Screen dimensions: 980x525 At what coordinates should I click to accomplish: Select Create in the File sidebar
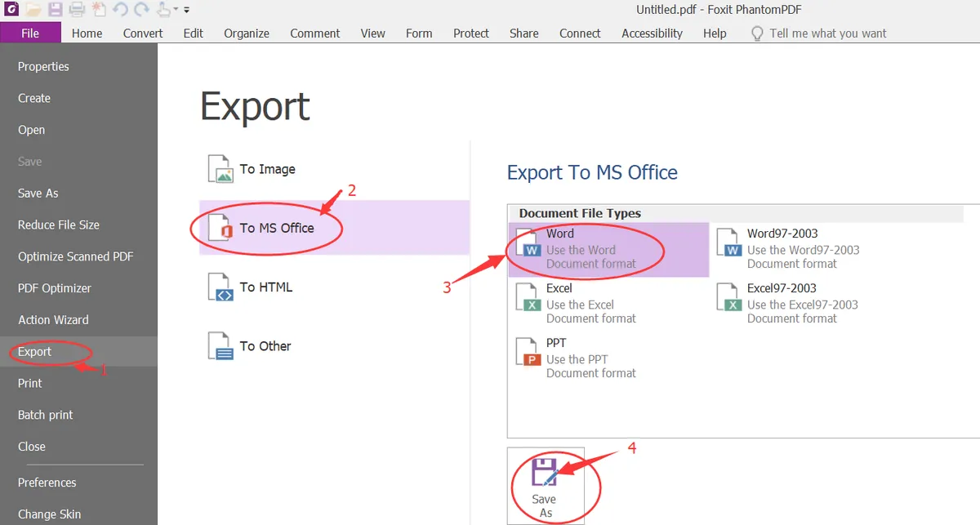click(x=78, y=98)
